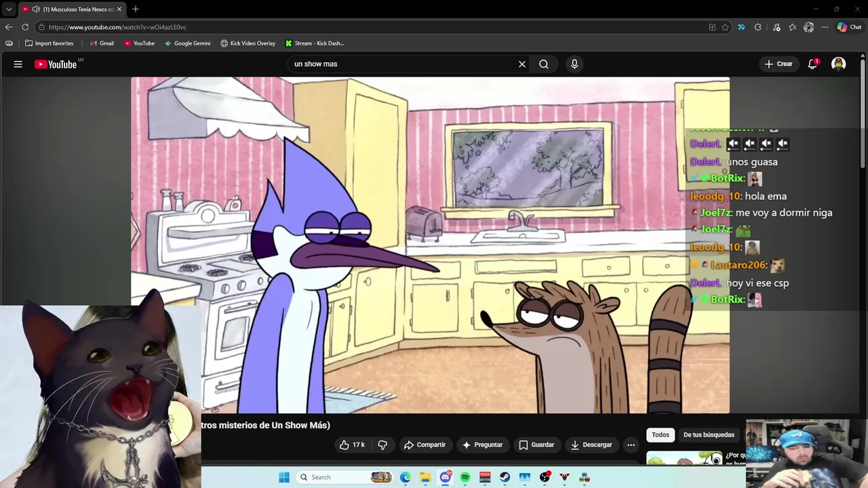Open a new browser tab

coord(136,9)
